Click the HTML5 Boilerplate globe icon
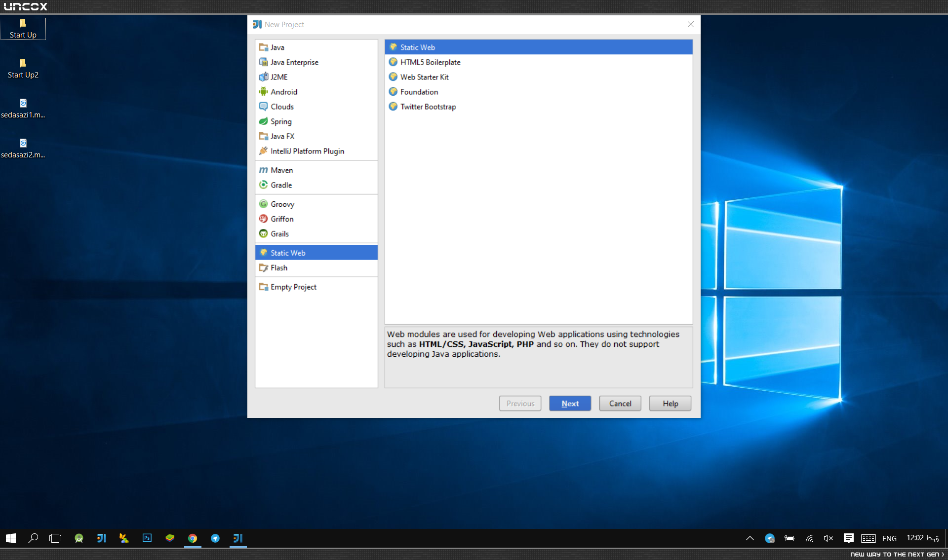 click(x=393, y=62)
